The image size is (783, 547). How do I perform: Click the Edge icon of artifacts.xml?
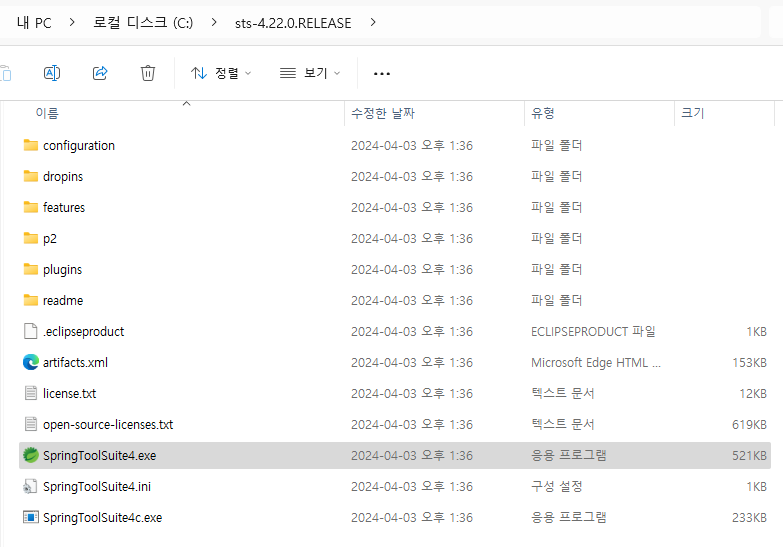coord(30,362)
